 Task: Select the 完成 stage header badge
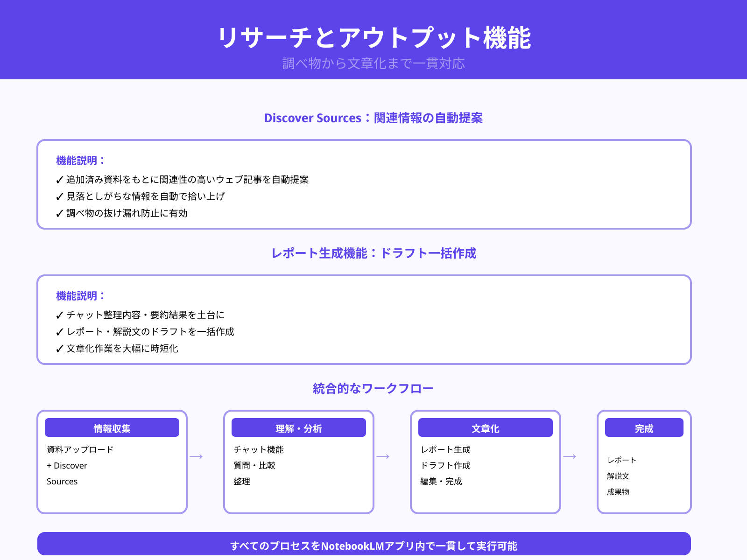click(x=644, y=427)
